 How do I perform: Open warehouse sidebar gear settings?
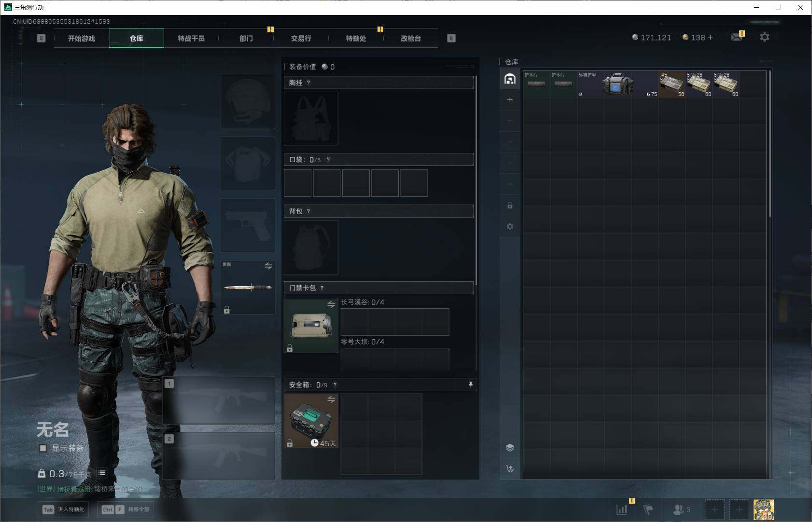pos(510,226)
